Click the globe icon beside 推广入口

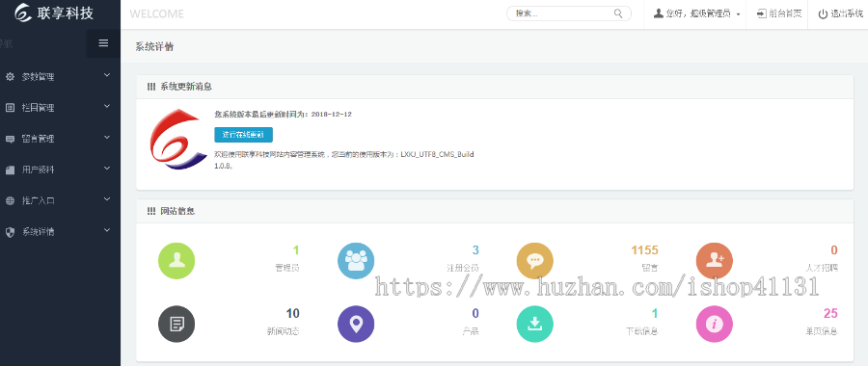[x=10, y=200]
